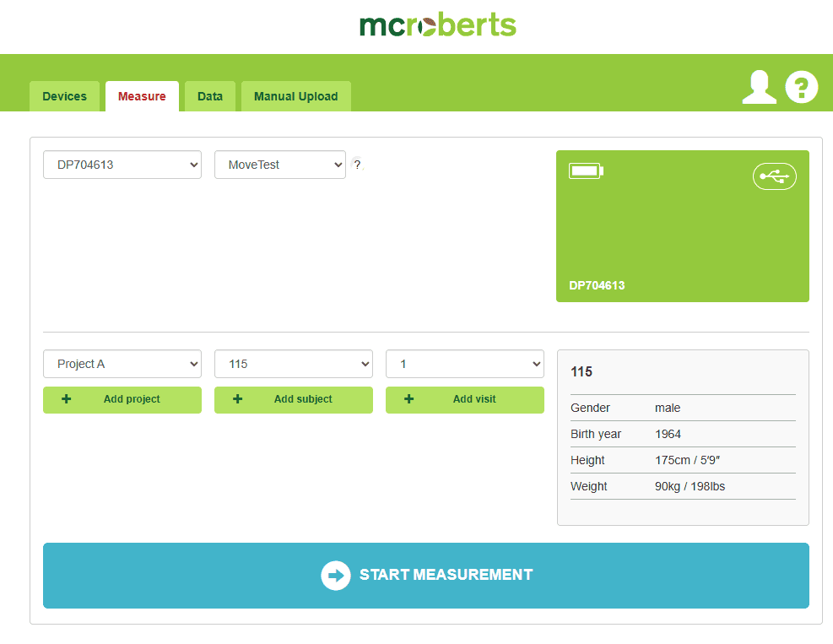The height and width of the screenshot is (644, 833).
Task: Open the visit number dropdown
Action: point(465,364)
